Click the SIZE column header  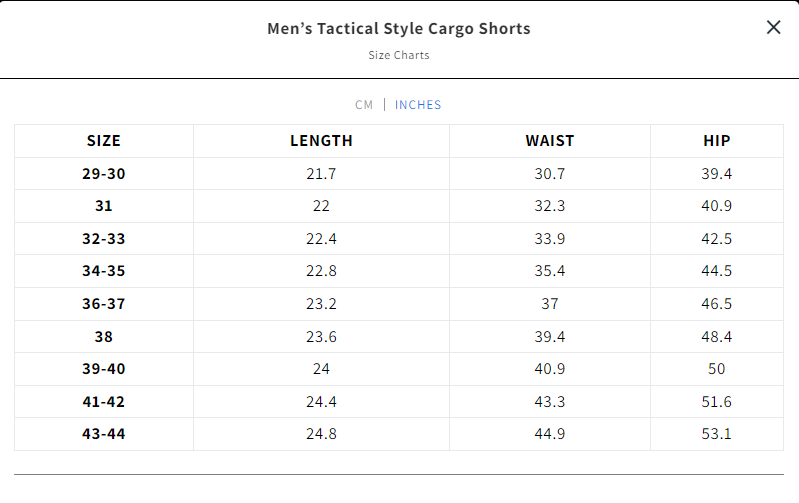(x=104, y=141)
